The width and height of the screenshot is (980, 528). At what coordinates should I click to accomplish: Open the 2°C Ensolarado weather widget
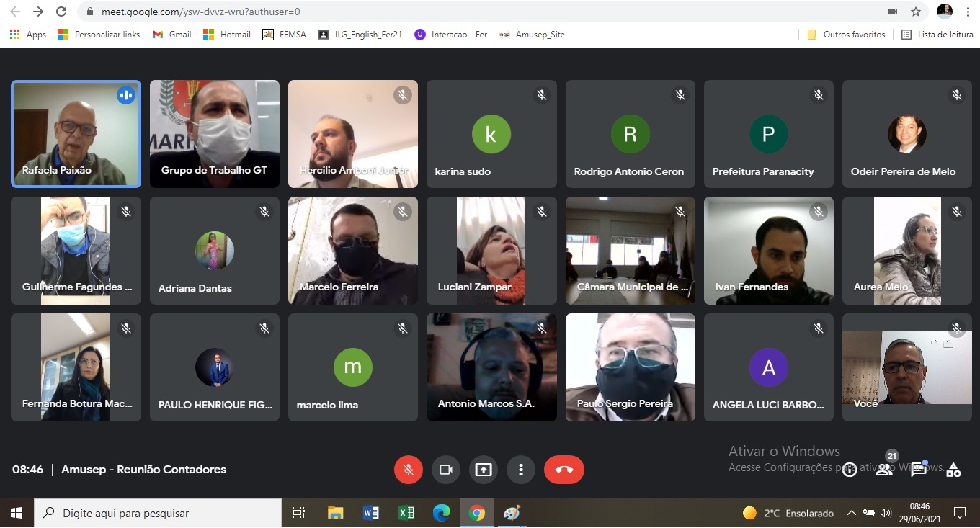788,513
